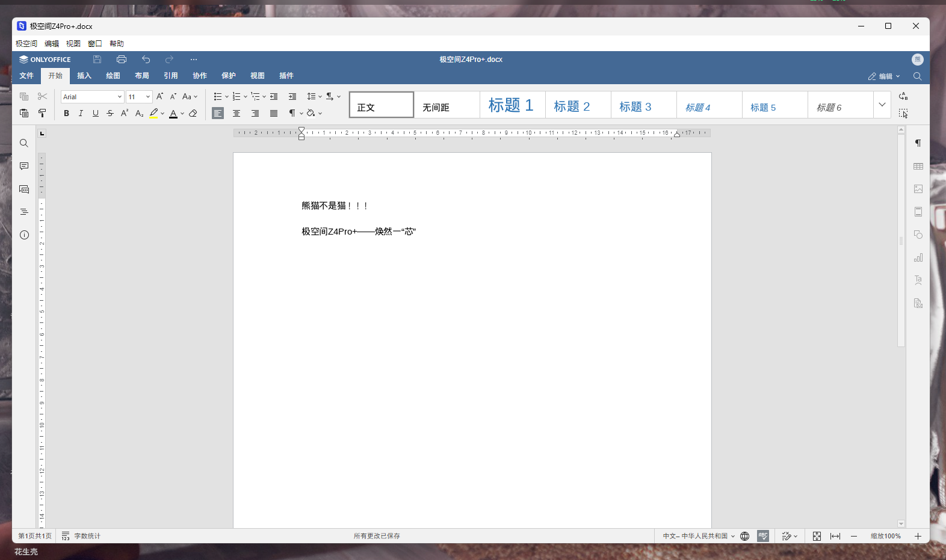The image size is (946, 560).
Task: Decrease font size
Action: point(173,96)
